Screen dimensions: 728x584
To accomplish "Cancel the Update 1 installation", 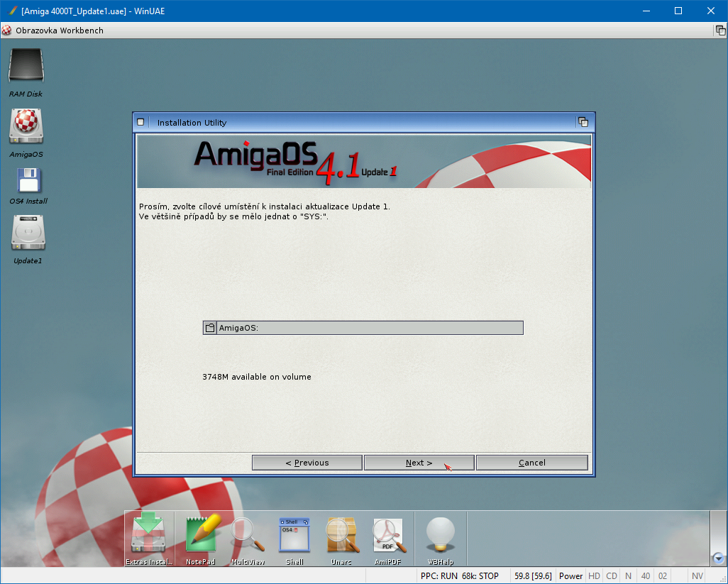I will click(x=531, y=463).
